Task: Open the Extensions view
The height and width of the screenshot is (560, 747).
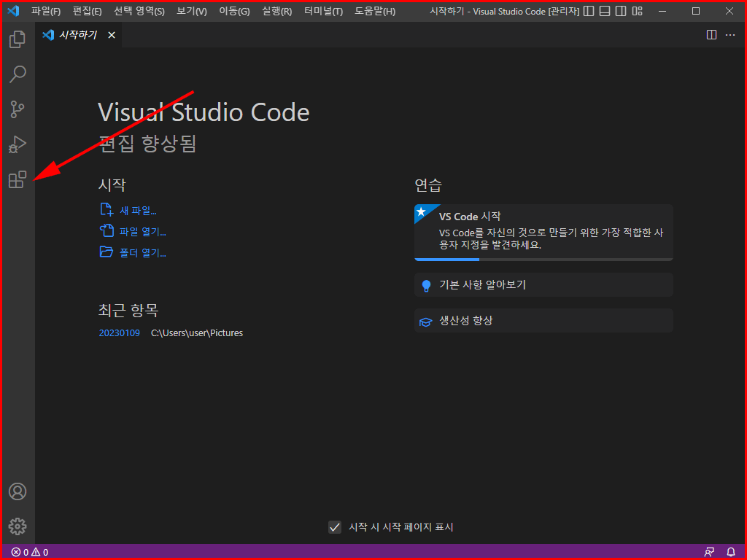Action: tap(18, 179)
